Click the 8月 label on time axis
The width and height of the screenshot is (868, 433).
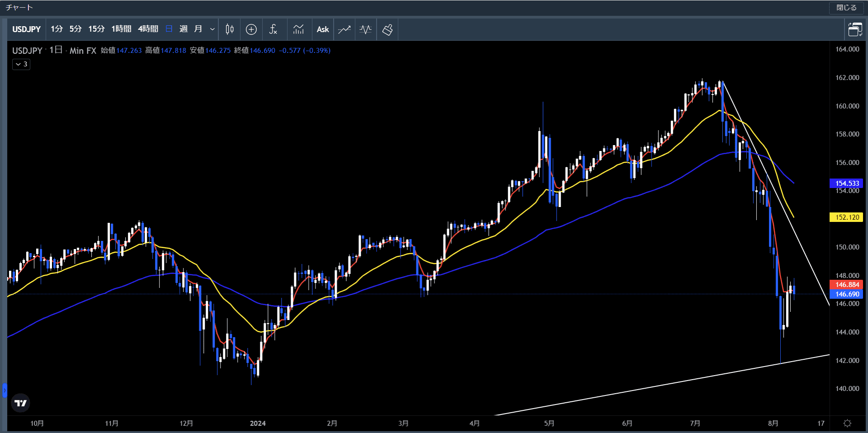[x=773, y=424]
